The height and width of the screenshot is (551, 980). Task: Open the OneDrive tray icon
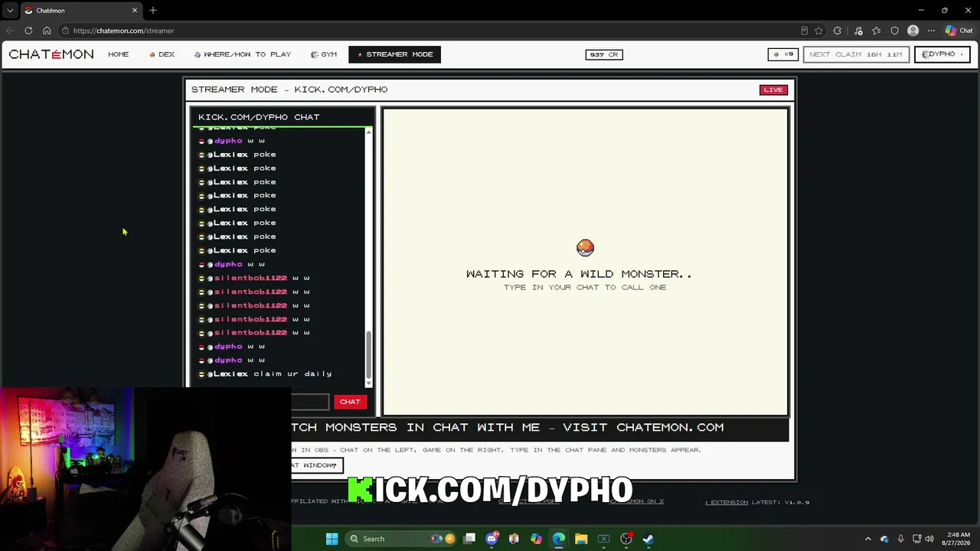(884, 539)
